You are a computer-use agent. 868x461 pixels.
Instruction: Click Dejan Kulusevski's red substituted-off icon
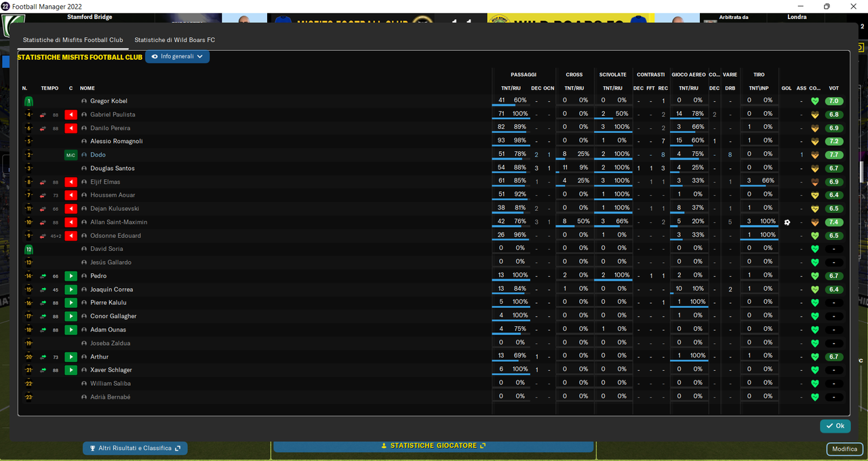[x=71, y=209]
